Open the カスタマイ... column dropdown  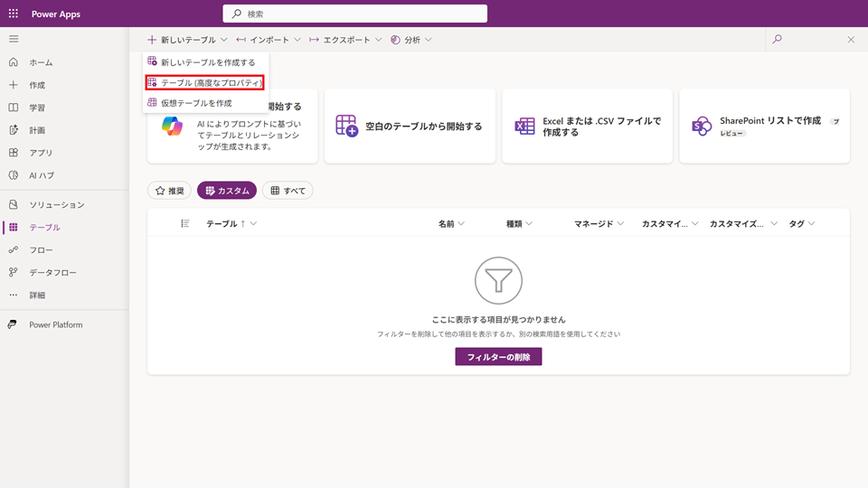pos(670,223)
